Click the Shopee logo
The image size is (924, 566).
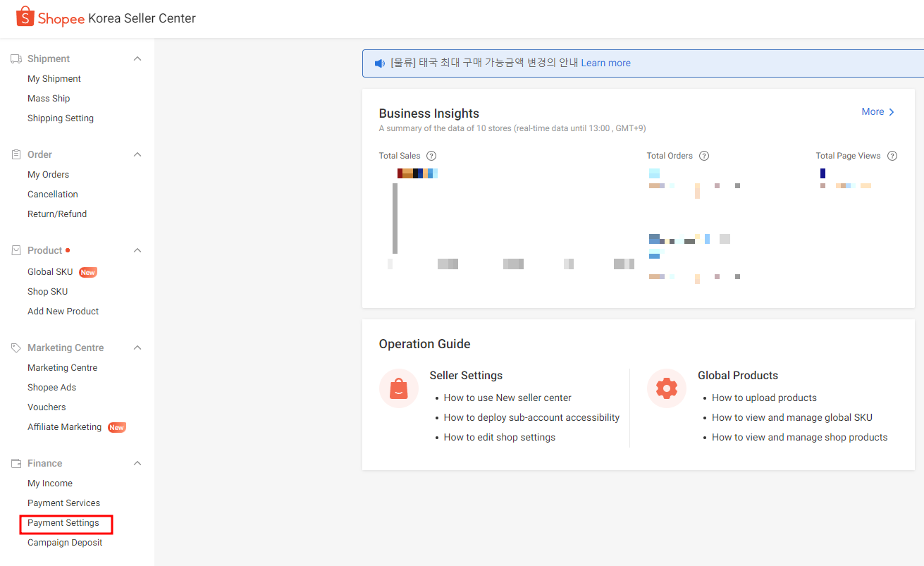pyautogui.click(x=50, y=18)
